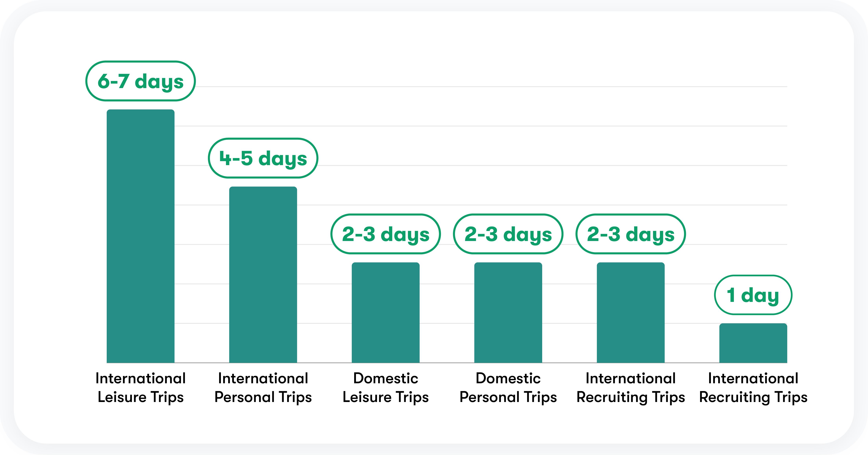Select "2-3 days" badge above Domestic Leisure
This screenshot has width=868, height=455.
385,234
